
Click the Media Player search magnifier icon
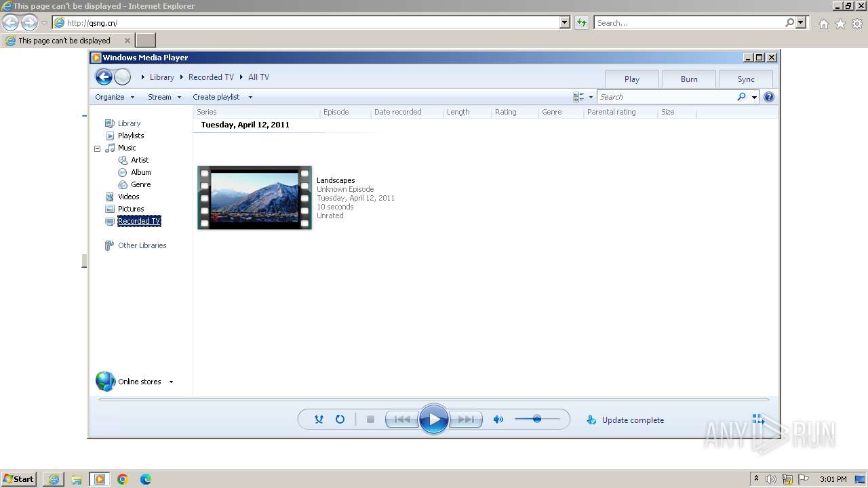[742, 97]
